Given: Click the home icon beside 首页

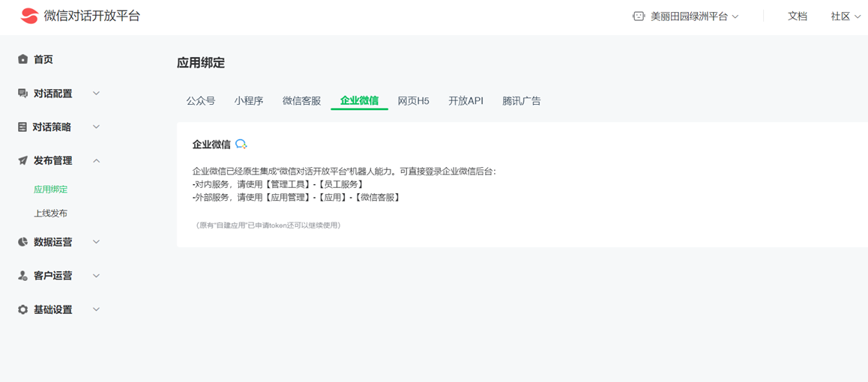Looking at the screenshot, I should tap(22, 59).
